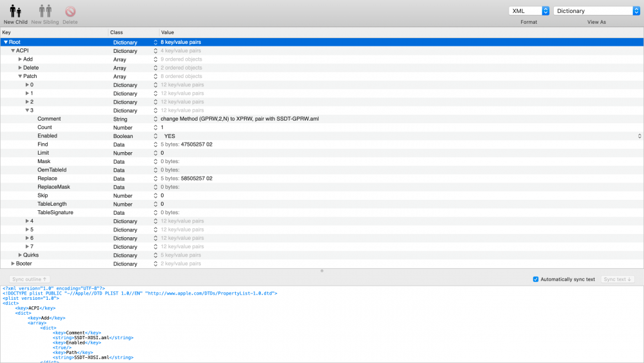Image resolution: width=644 pixels, height=363 pixels.
Task: Click class stepper for the Comment row
Action: tap(155, 119)
